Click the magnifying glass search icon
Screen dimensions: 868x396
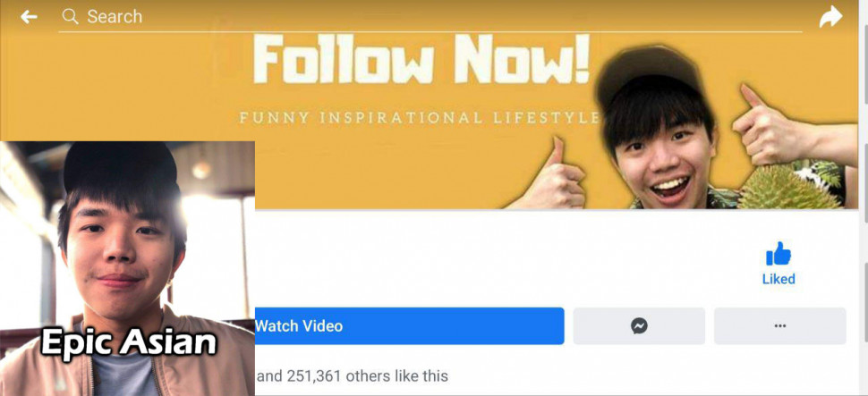71,17
